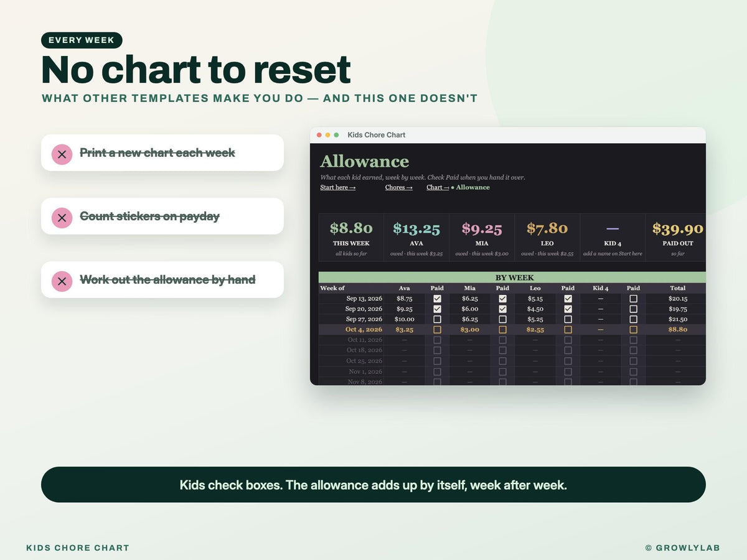The width and height of the screenshot is (747, 560).
Task: Select the "$39.90" Paid Out summary card
Action: tap(677, 237)
